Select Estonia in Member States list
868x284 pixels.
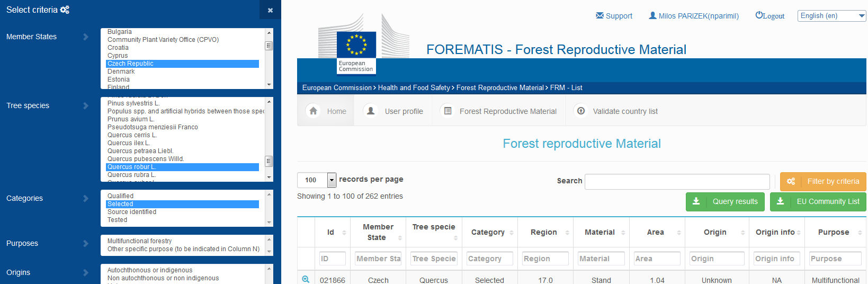pos(182,79)
